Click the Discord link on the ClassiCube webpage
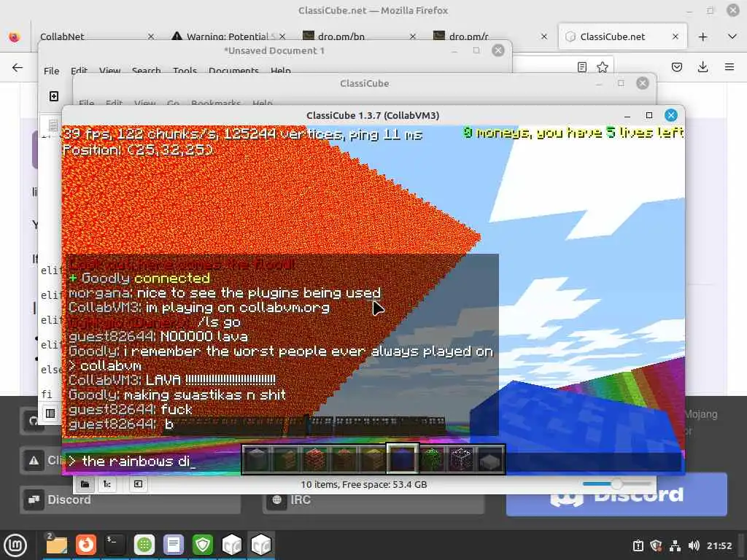747x560 pixels. (x=130, y=500)
